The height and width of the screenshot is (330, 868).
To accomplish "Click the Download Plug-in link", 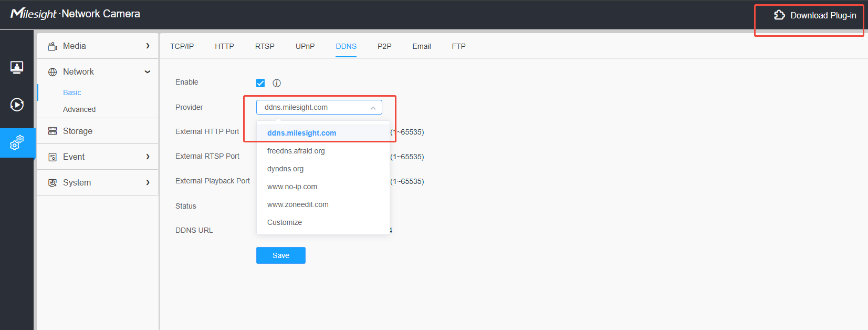I will pyautogui.click(x=815, y=15).
